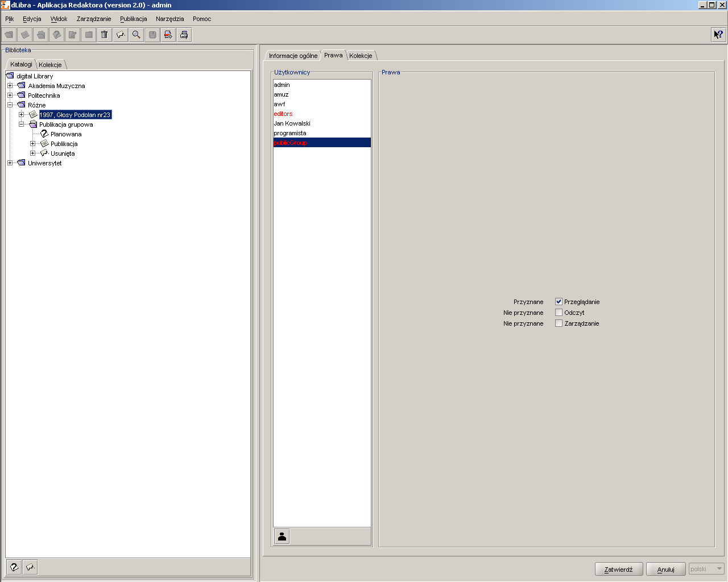Image resolution: width=728 pixels, height=582 pixels.
Task: Click the Anuluj button
Action: click(665, 569)
